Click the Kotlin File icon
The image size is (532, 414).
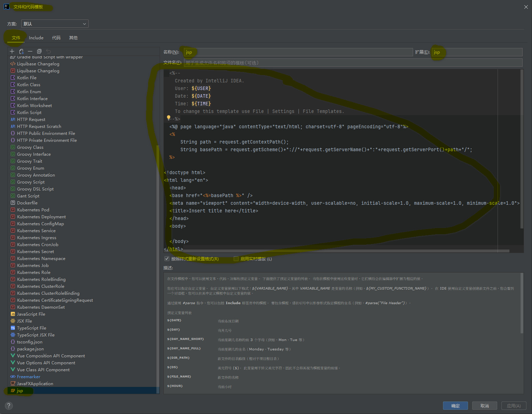tap(13, 78)
